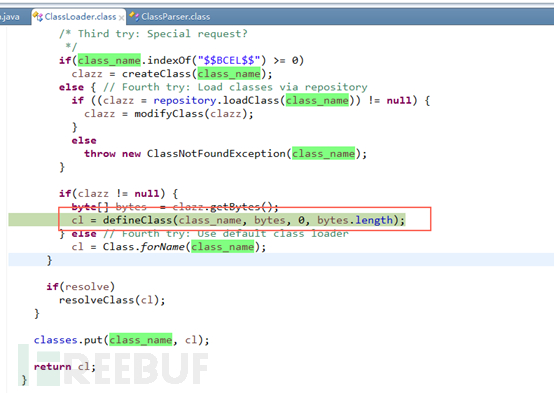Close the ClassLoader.class editor tab

tap(122, 17)
